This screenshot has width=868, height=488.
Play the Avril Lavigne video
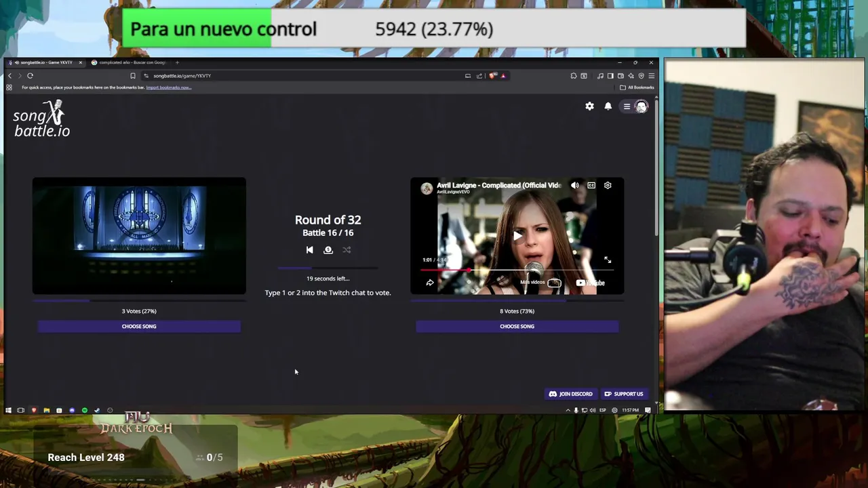pyautogui.click(x=517, y=236)
